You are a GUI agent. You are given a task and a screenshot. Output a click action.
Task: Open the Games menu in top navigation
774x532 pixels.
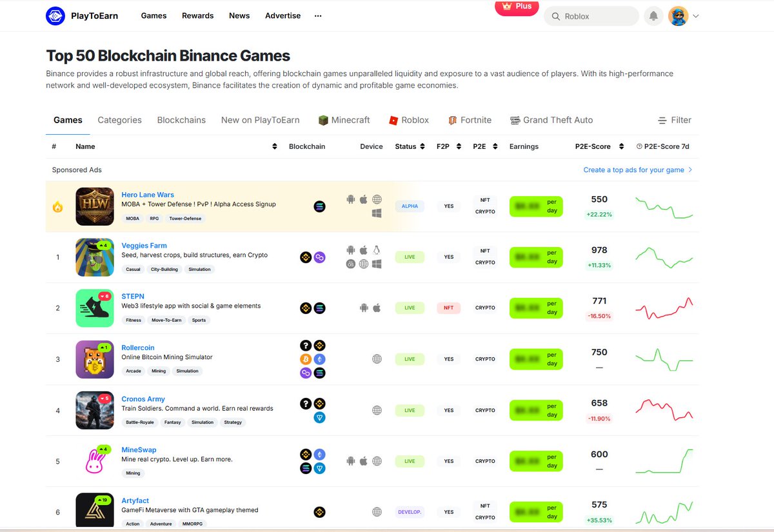(x=154, y=15)
